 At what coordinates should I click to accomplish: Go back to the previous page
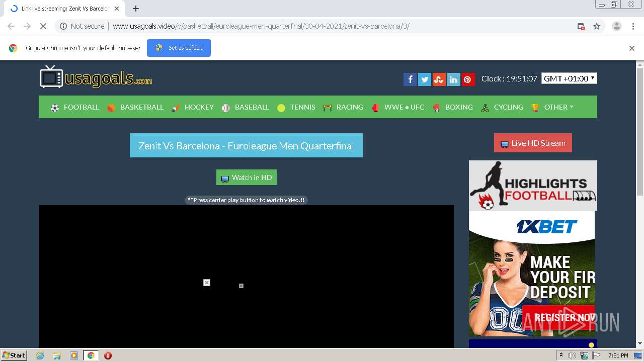click(x=11, y=26)
